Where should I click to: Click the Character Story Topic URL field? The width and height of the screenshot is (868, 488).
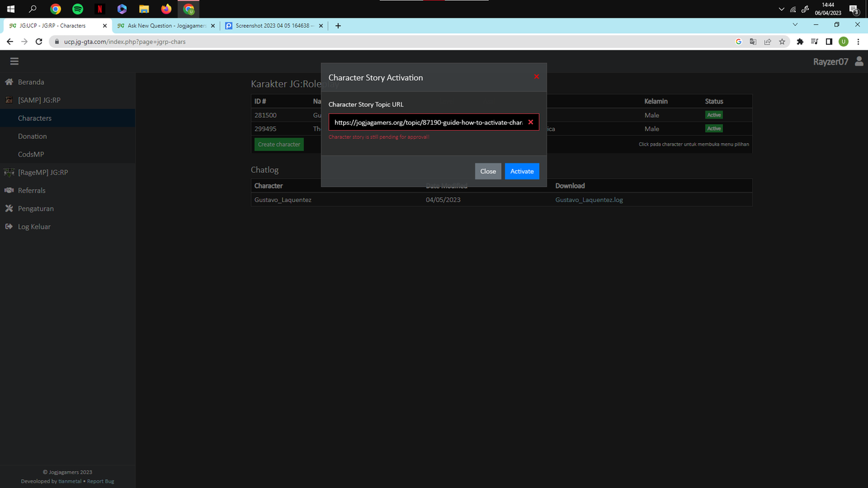pos(434,122)
